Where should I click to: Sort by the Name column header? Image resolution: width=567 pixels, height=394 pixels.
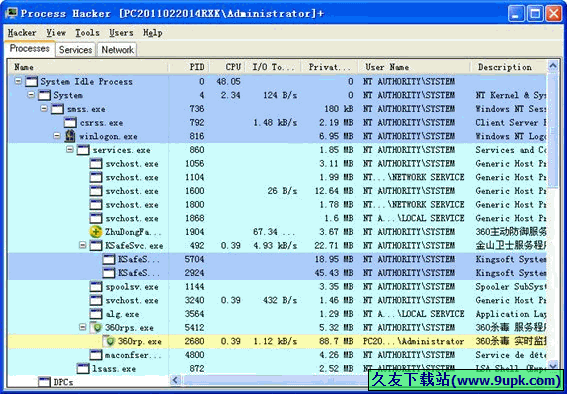pyautogui.click(x=88, y=67)
